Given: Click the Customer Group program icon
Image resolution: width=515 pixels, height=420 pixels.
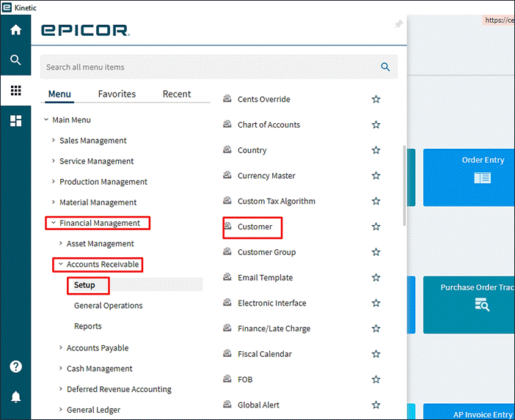Looking at the screenshot, I should [227, 251].
